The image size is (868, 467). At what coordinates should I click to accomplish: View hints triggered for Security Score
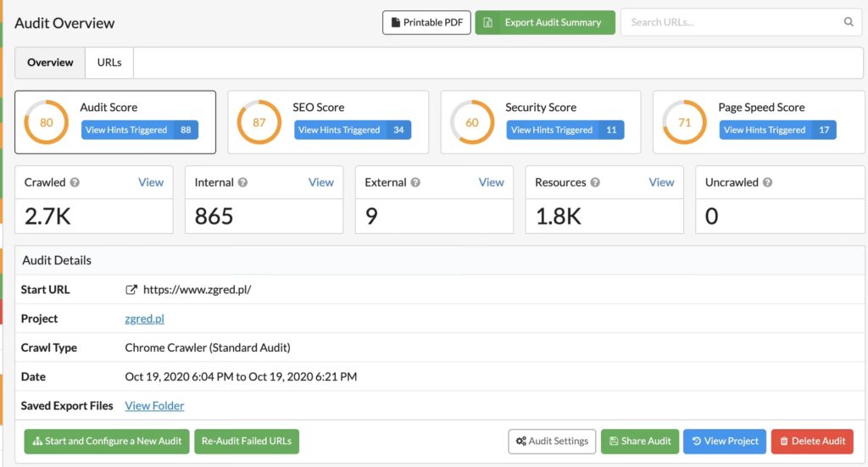565,130
